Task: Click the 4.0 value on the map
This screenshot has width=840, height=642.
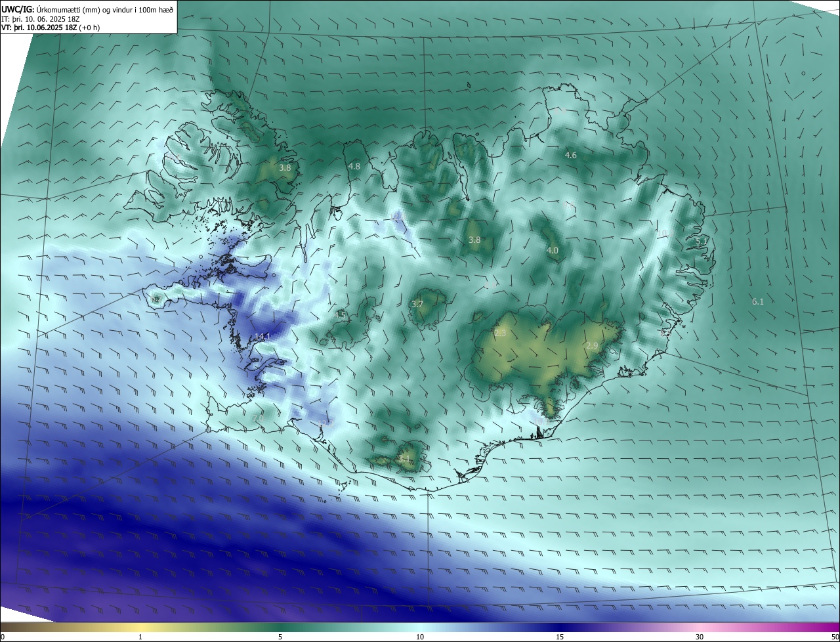Action: tap(553, 250)
